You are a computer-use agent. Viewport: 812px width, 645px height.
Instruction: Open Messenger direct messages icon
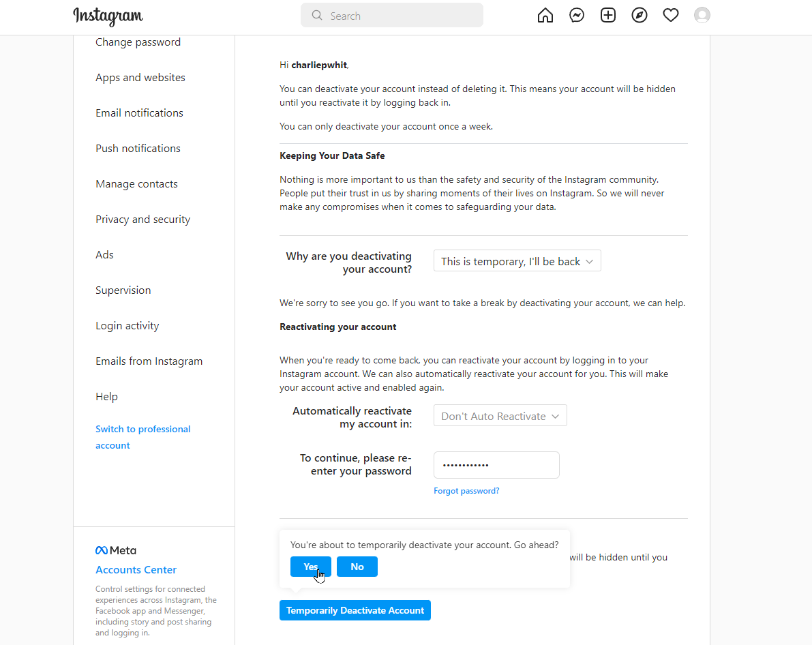tap(577, 16)
